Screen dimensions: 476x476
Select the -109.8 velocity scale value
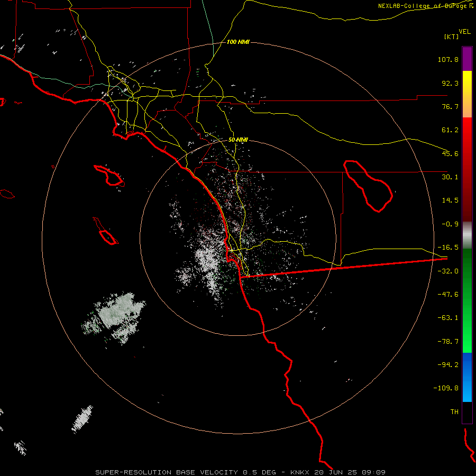click(446, 388)
